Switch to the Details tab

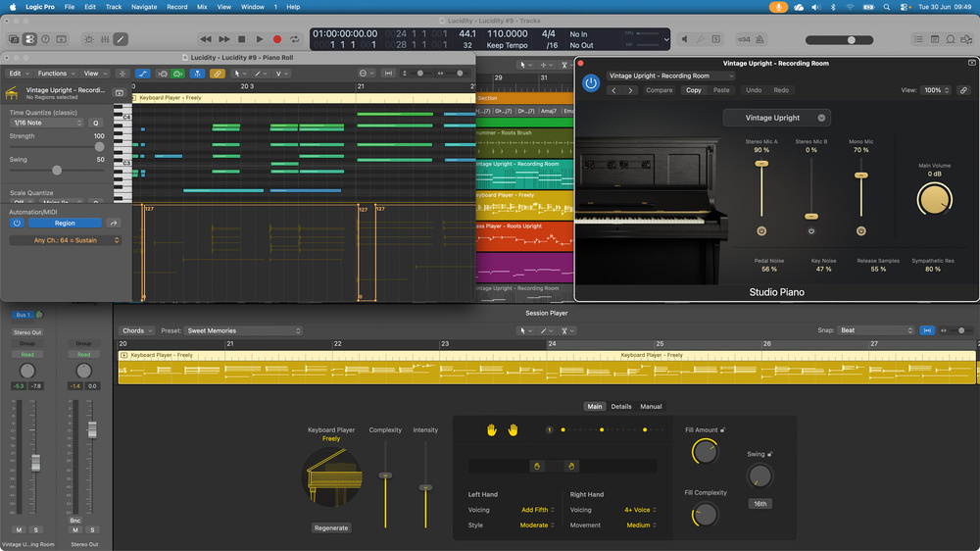click(620, 407)
